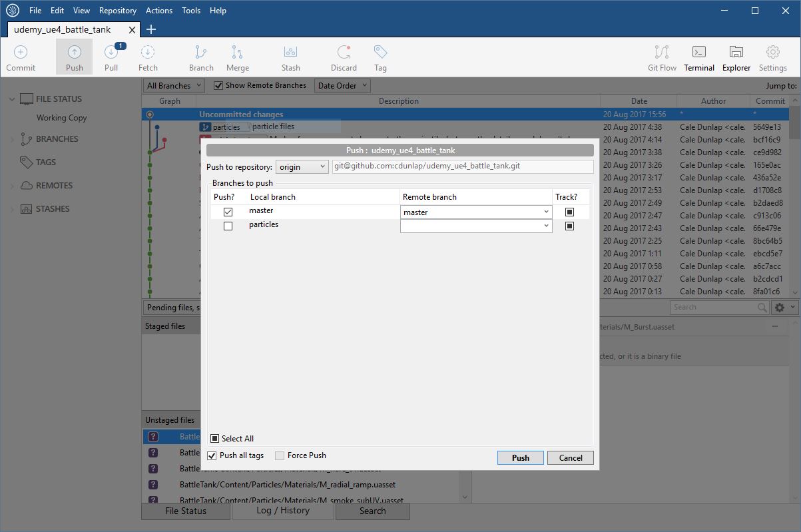Open the All Branches filter dropdown
Viewport: 801px width, 532px height.
pos(174,85)
